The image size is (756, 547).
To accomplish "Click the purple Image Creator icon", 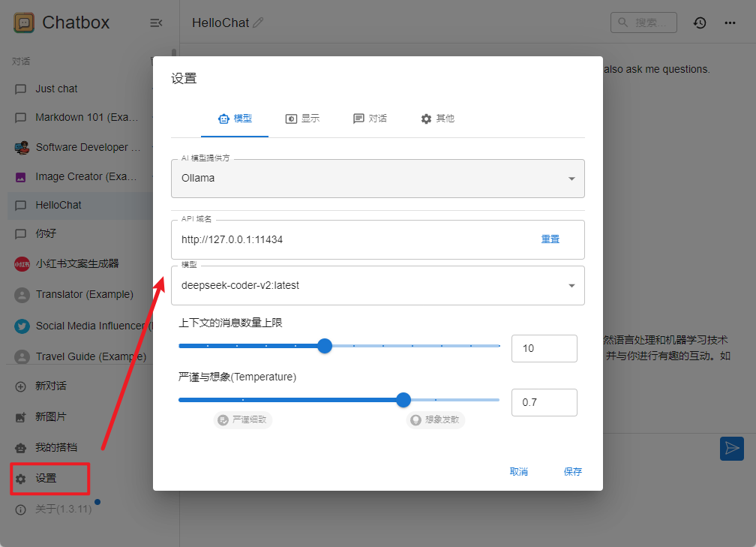I will (21, 177).
